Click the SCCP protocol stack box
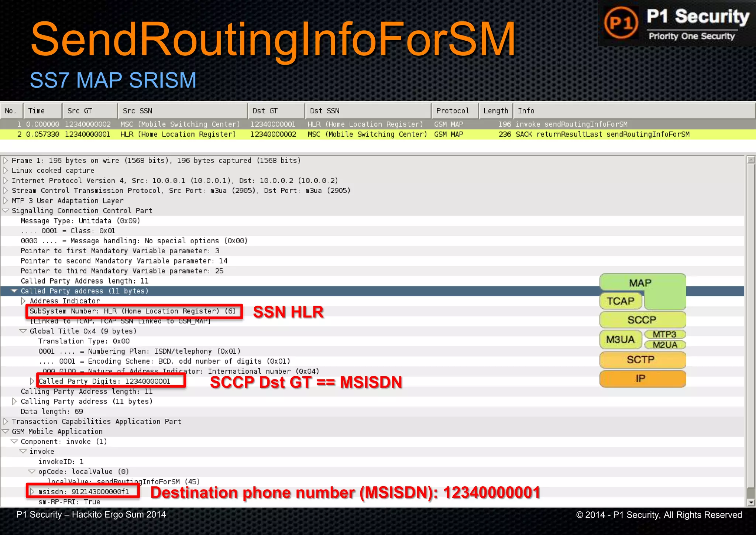This screenshot has height=535, width=756. coord(642,320)
